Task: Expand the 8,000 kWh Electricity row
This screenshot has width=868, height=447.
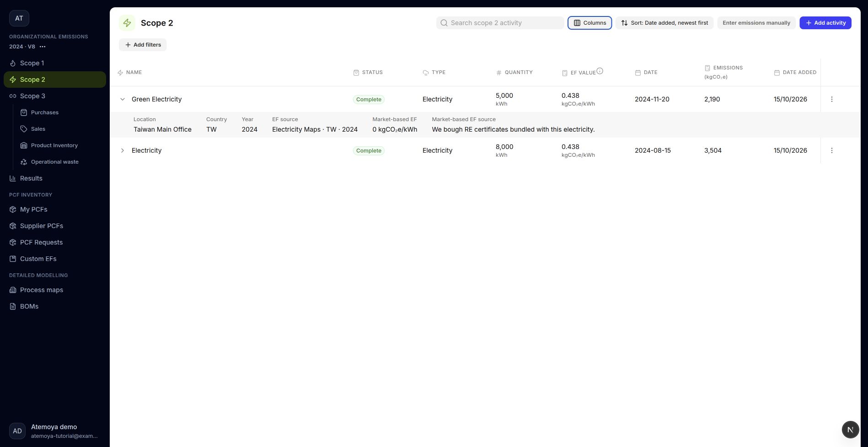Action: tap(122, 150)
